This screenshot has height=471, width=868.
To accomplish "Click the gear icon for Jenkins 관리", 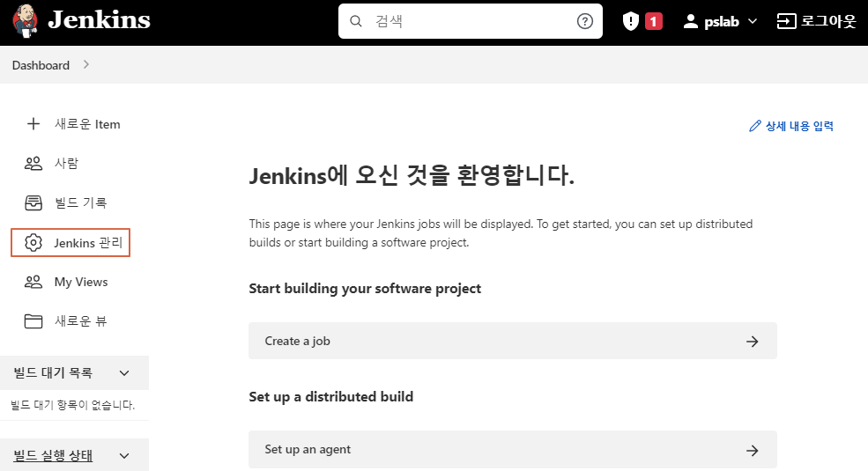I will [33, 243].
